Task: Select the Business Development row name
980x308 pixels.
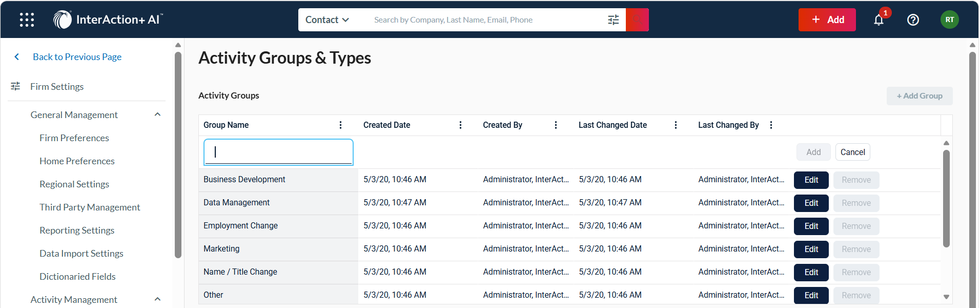Action: 244,179
